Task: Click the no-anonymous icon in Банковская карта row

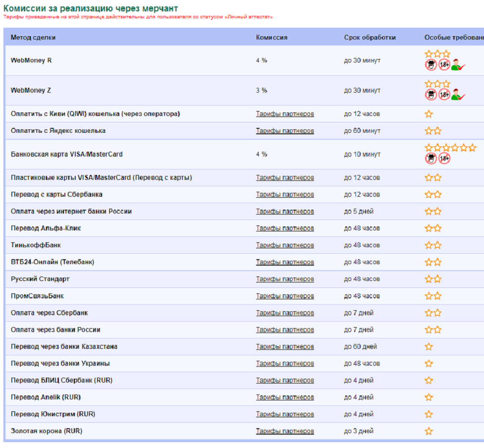Action: (x=430, y=159)
